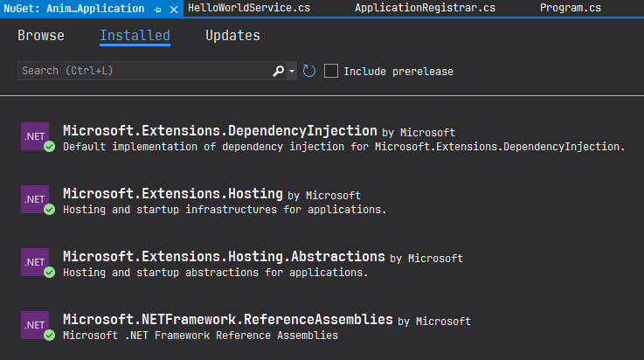Viewport: 644px width, 360px height.
Task: Switch to the Updates tab
Action: (x=232, y=36)
